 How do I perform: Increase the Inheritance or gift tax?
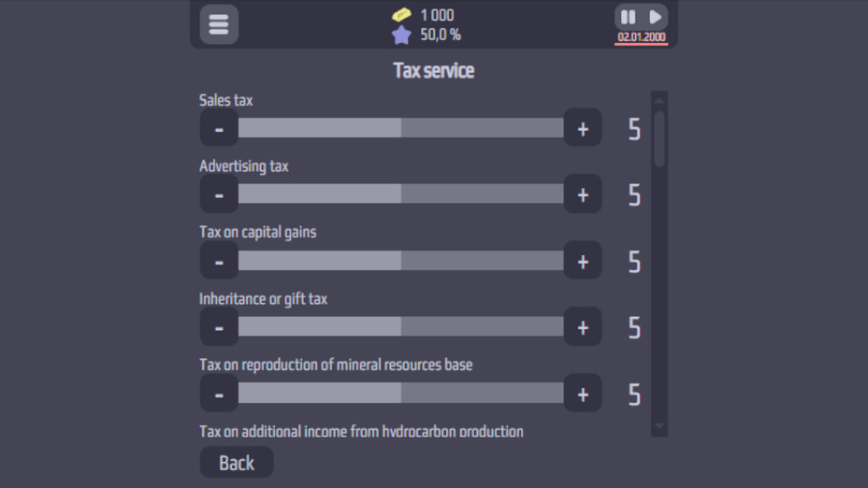pyautogui.click(x=583, y=327)
